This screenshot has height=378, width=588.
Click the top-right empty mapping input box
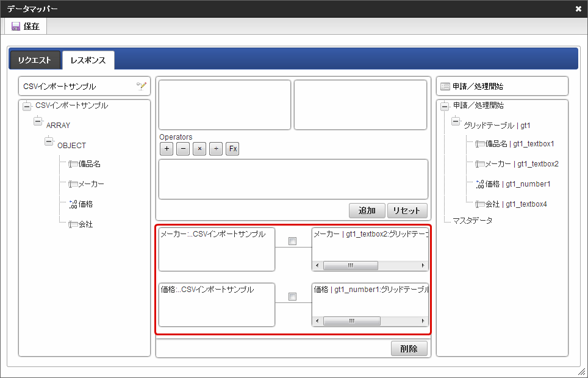(360, 105)
